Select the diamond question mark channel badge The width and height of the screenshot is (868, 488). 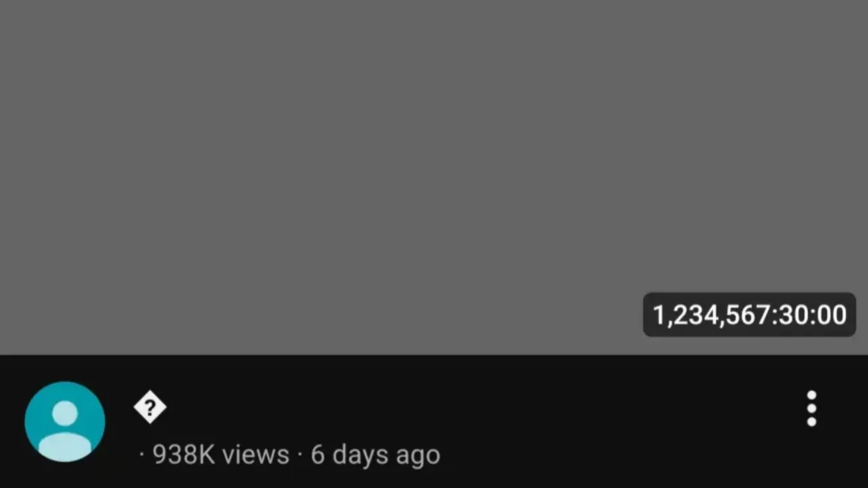click(x=150, y=407)
